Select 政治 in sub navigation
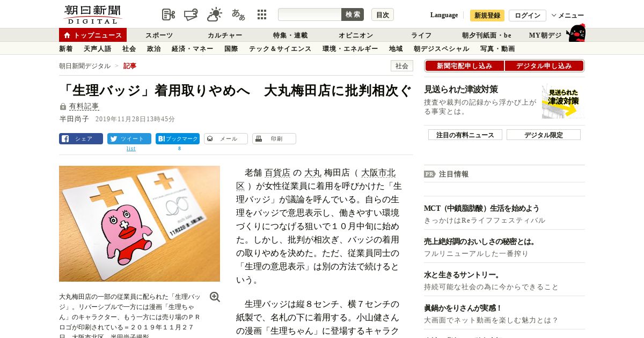 153,49
